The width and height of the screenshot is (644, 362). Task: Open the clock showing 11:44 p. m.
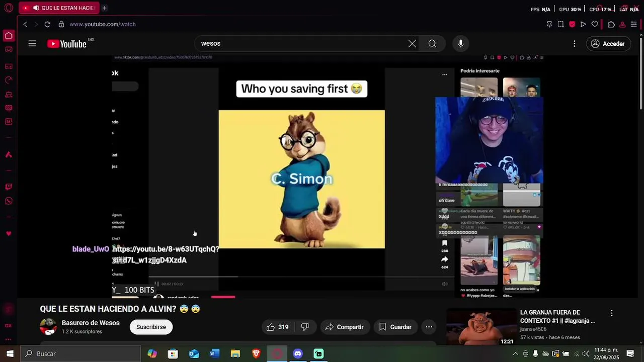click(606, 353)
